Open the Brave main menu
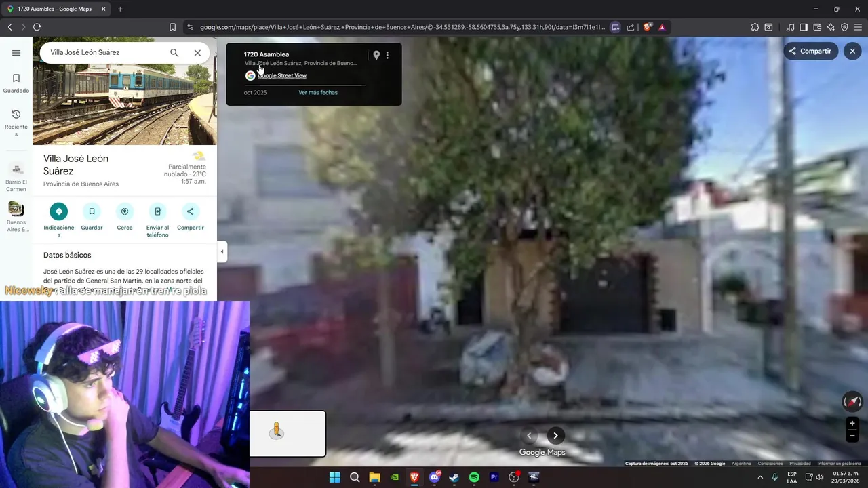This screenshot has width=868, height=488. 859,27
